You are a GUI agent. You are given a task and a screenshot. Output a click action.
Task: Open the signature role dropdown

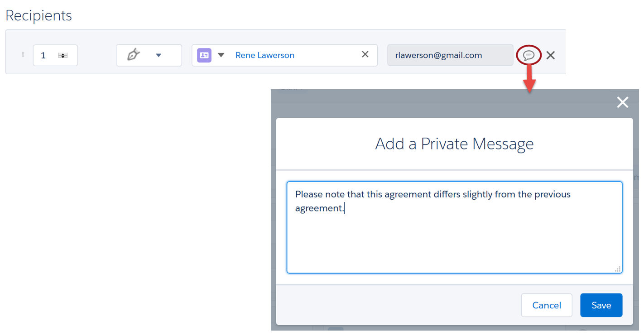[159, 54]
